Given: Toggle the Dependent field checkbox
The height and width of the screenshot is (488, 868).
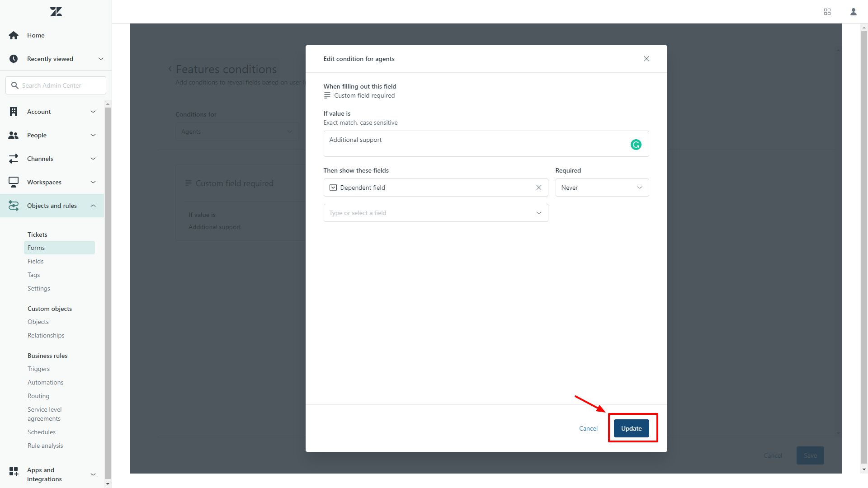Looking at the screenshot, I should point(333,188).
